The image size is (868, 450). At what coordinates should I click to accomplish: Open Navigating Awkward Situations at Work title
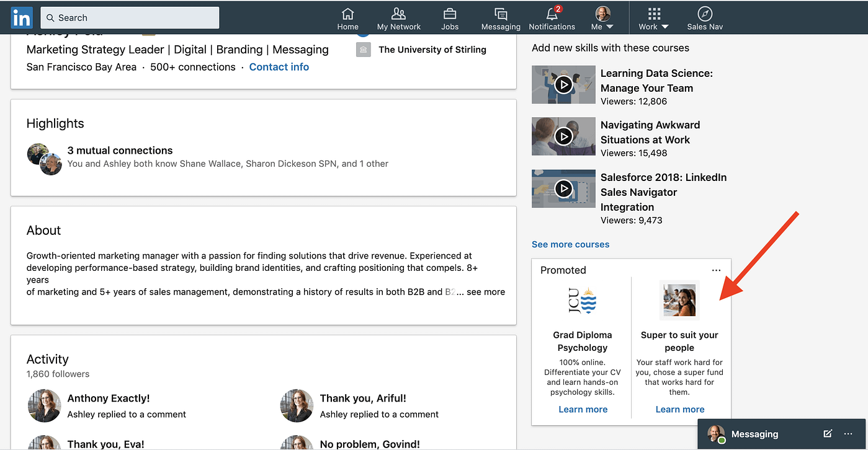(x=650, y=133)
